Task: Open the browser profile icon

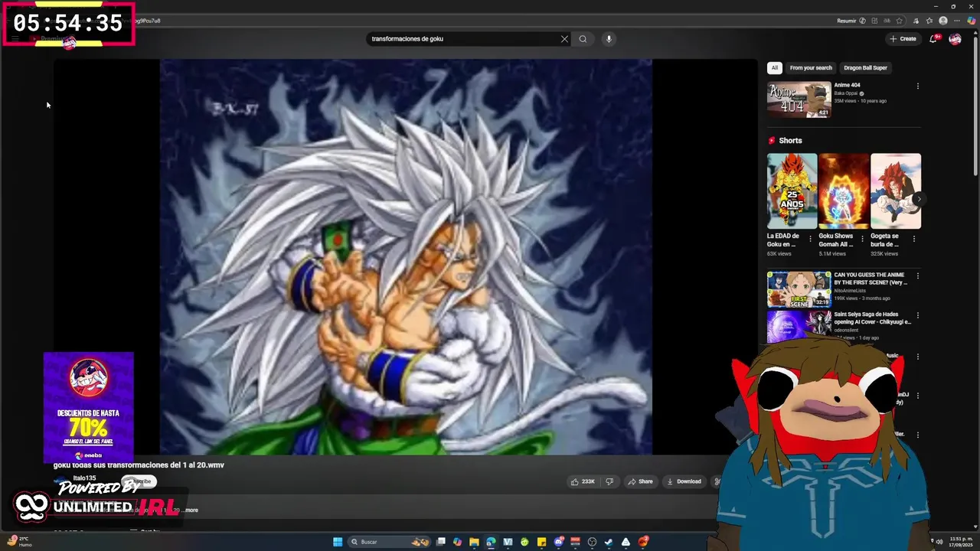Action: pos(943,21)
